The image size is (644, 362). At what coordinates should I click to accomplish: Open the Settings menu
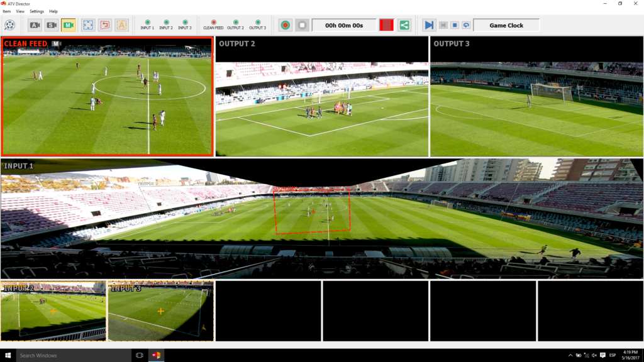(36, 11)
